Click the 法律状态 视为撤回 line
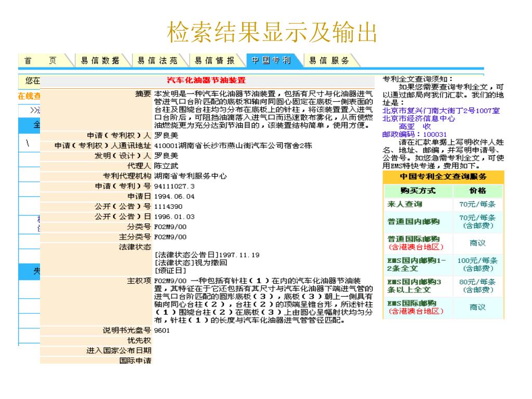Image resolution: width=532 pixels, height=399 pixels. pyautogui.click(x=191, y=262)
